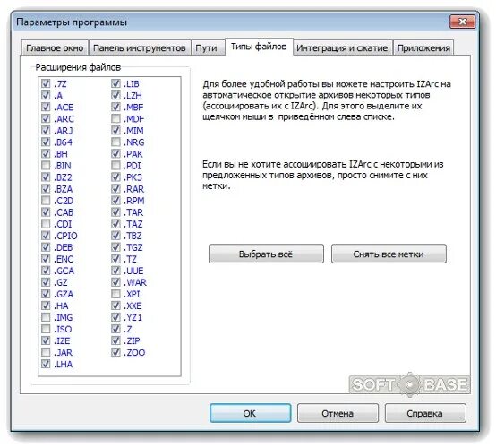Image resolution: width=496 pixels, height=448 pixels.
Task: Uncheck the .TGZ extension checkbox
Action: click(115, 247)
